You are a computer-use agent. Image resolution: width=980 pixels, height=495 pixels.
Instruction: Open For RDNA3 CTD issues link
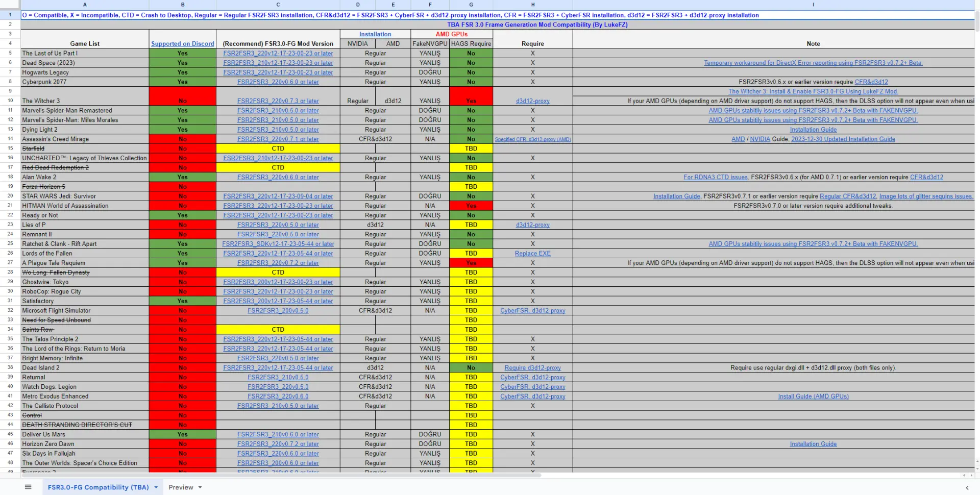click(716, 177)
